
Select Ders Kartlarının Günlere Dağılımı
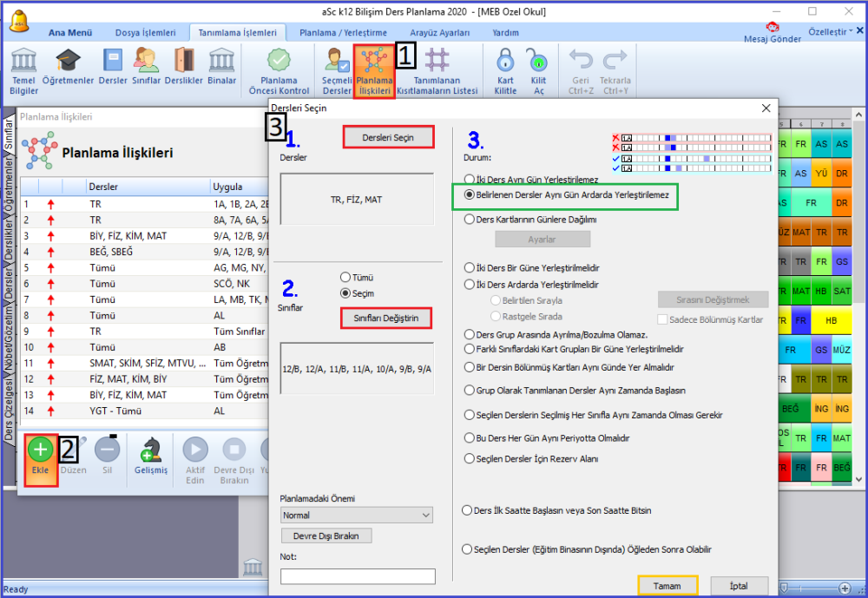coord(470,220)
